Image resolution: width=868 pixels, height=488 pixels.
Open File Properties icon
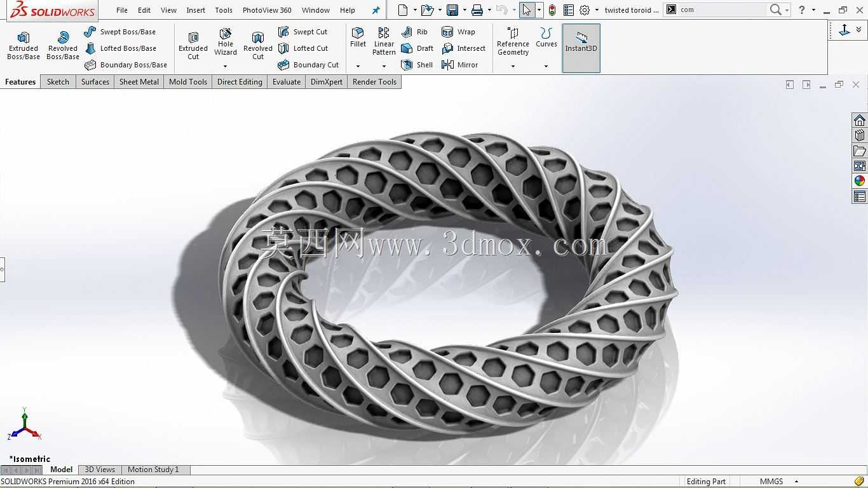(x=569, y=10)
